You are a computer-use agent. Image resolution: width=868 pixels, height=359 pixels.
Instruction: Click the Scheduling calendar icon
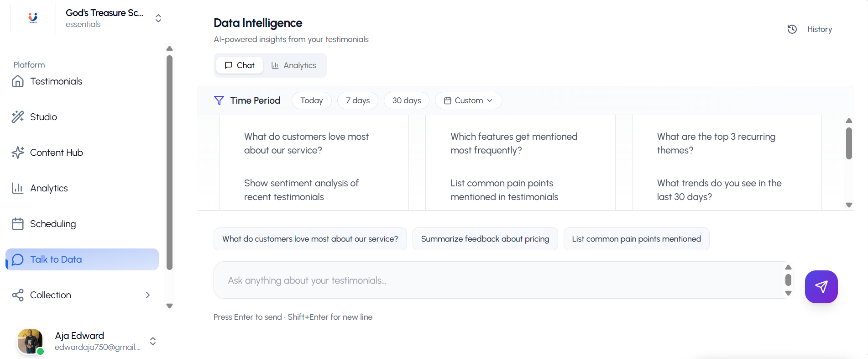click(x=18, y=224)
